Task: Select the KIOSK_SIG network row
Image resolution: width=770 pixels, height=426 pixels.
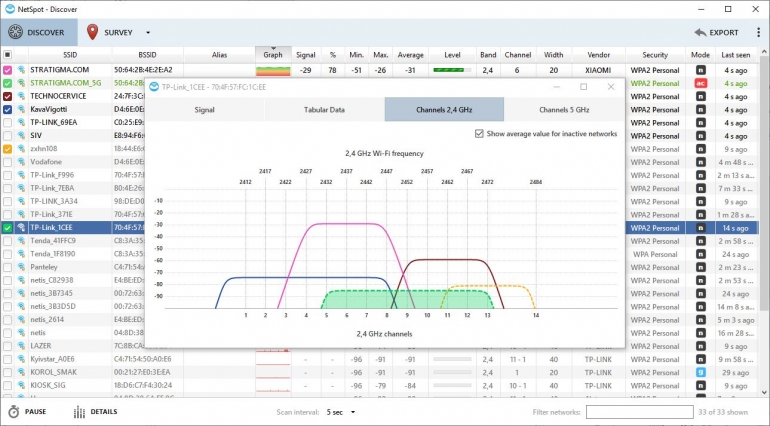Action: 380,386
